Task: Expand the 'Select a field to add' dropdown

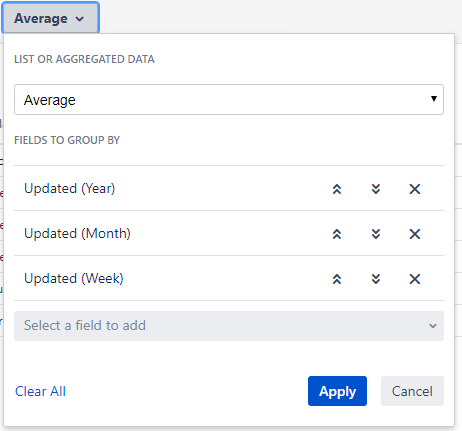Action: pyautogui.click(x=229, y=326)
